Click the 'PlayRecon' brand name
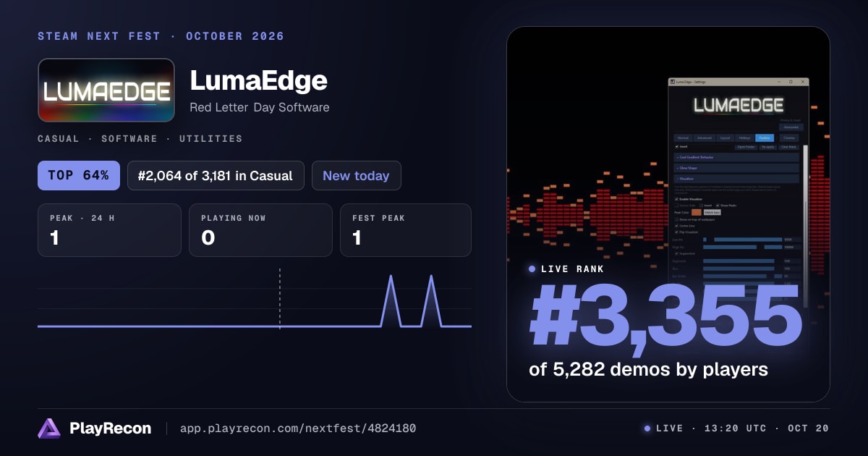The width and height of the screenshot is (868, 456). 111,428
